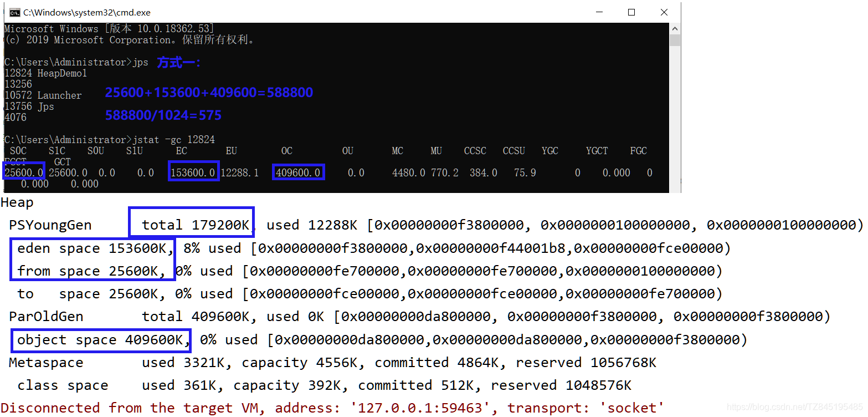Minimize the cmd.exe window

pos(599,12)
